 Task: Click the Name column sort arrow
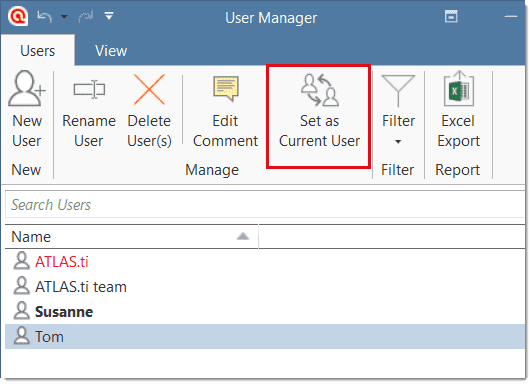[x=243, y=236]
